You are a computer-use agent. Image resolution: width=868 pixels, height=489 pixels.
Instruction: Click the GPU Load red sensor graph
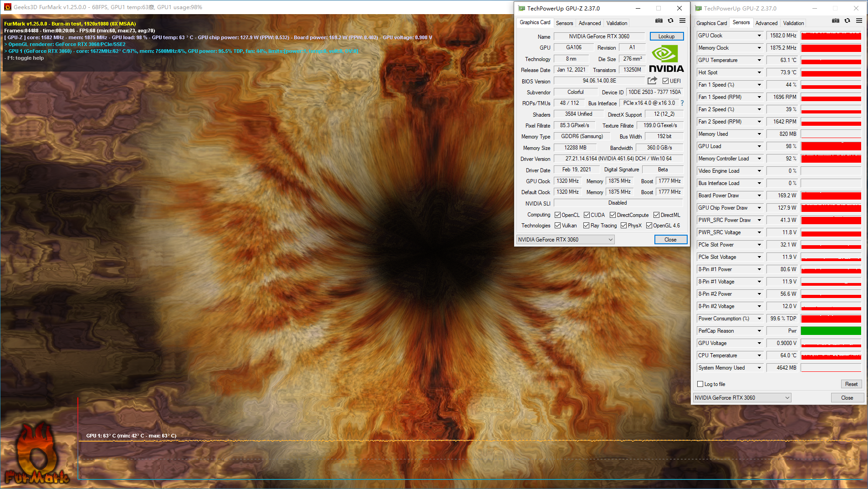[831, 146]
